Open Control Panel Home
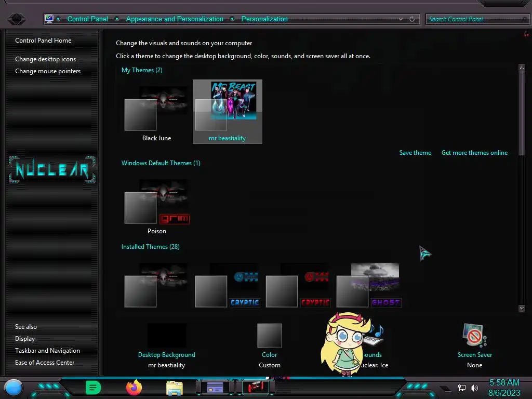The image size is (532, 399). tap(43, 41)
